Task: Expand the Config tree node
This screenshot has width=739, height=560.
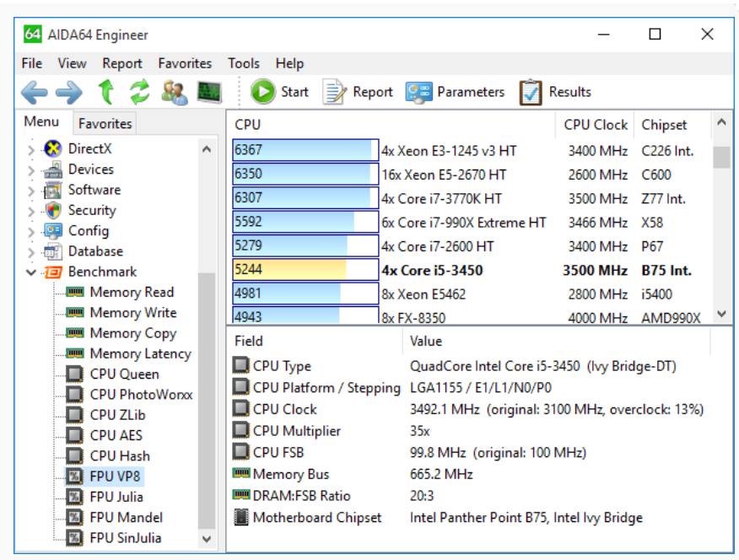Action: (x=31, y=232)
